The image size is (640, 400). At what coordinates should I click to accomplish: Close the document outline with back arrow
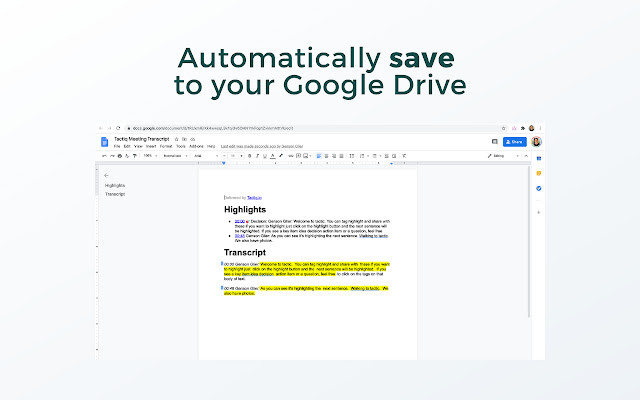(x=107, y=176)
